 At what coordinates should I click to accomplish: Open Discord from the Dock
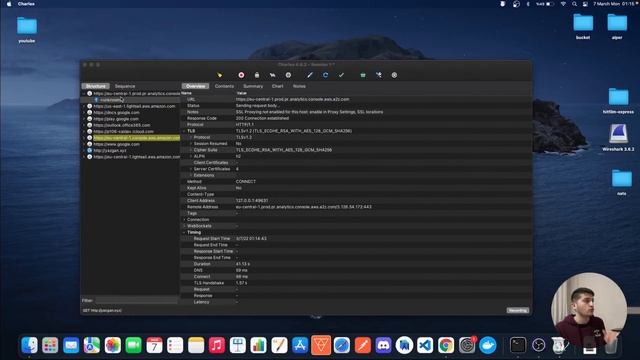point(383,345)
